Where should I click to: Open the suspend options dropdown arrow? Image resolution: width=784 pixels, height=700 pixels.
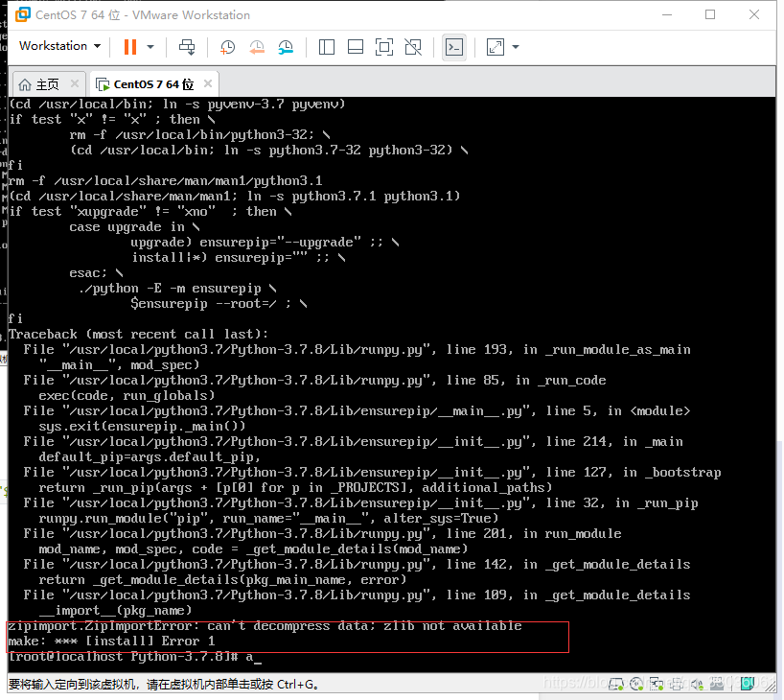[150, 46]
